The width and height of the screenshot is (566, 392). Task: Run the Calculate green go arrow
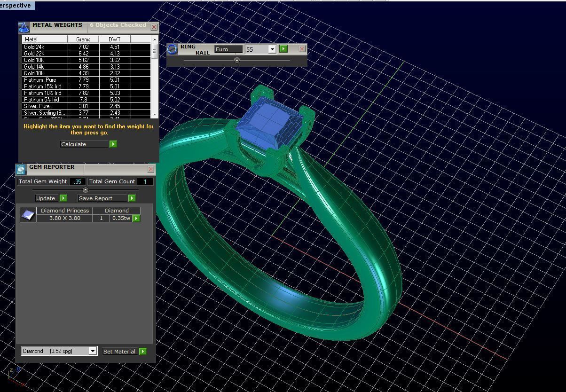coord(113,144)
